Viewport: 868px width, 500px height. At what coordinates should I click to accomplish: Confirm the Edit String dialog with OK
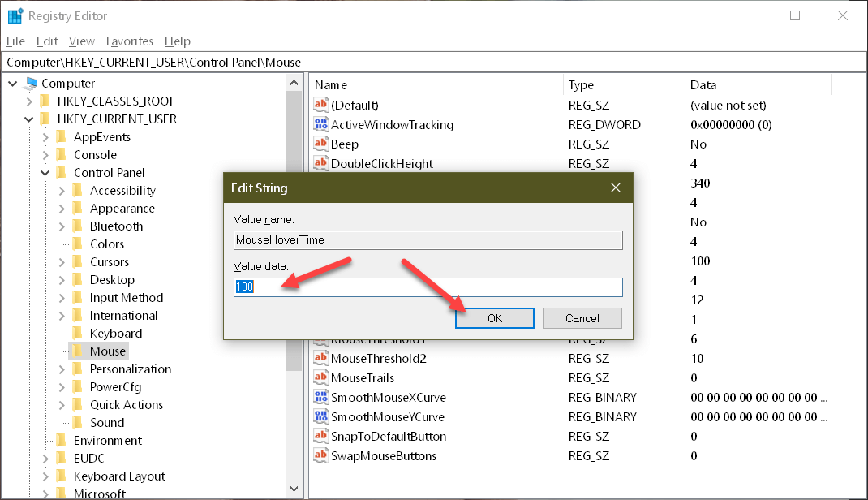[494, 318]
